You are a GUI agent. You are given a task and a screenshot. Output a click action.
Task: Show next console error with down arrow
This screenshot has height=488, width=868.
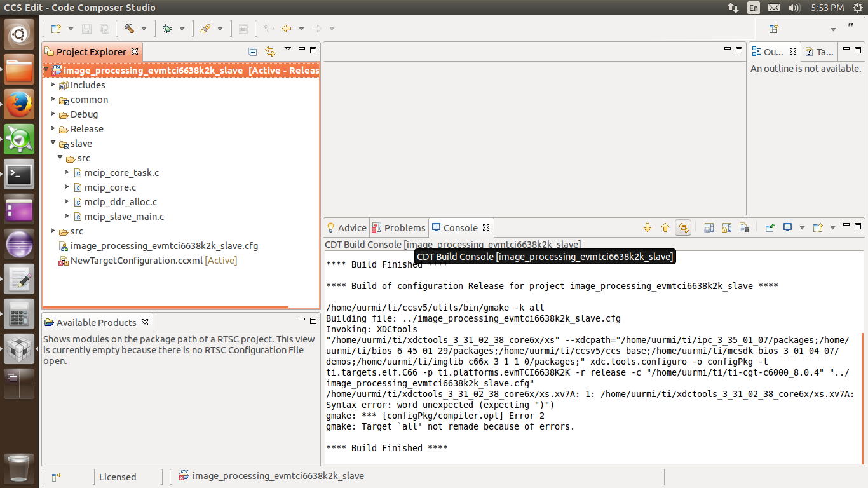point(648,227)
